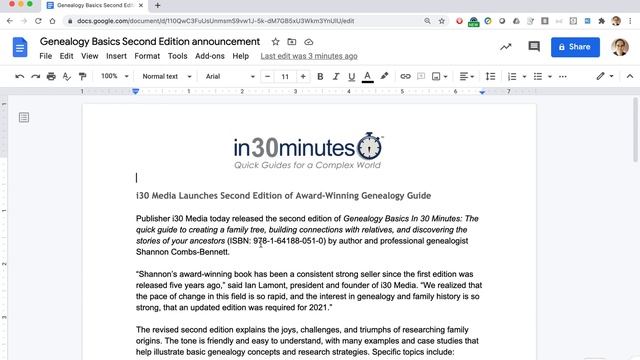Screen dimensions: 640x360
Task: Click the font size field
Action: (x=285, y=76)
